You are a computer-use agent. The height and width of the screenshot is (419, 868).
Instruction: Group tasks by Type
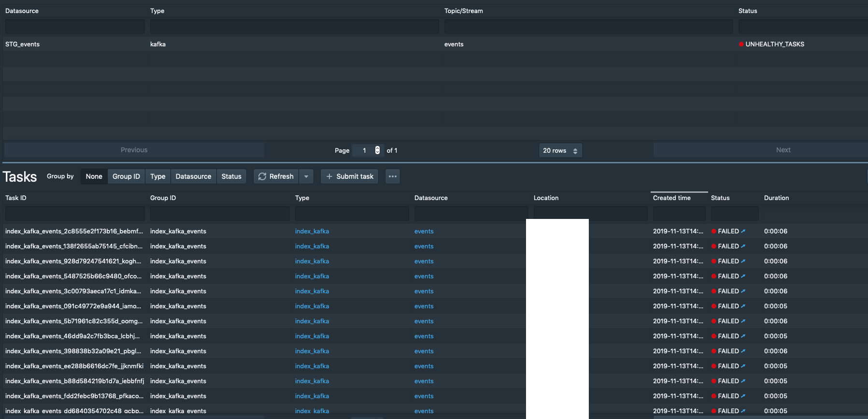pos(158,176)
